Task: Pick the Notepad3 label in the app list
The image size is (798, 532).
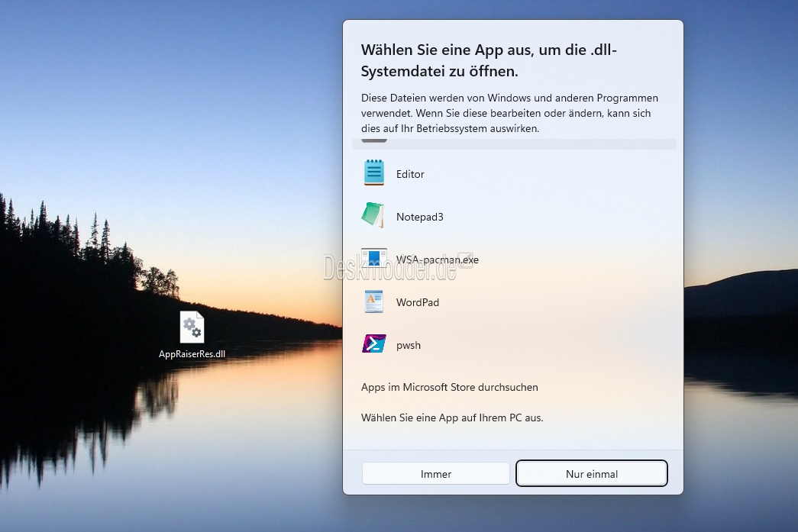Action: 419,217
